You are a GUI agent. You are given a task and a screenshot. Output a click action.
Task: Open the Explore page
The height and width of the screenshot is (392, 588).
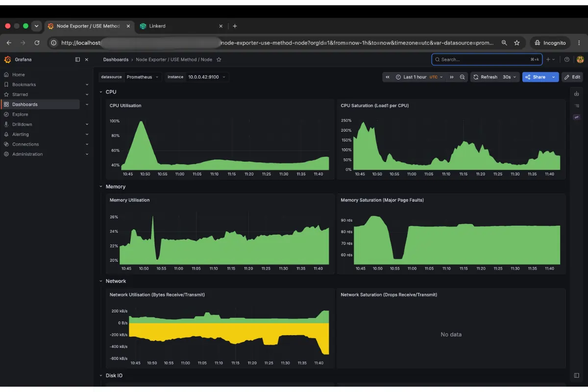(x=20, y=115)
